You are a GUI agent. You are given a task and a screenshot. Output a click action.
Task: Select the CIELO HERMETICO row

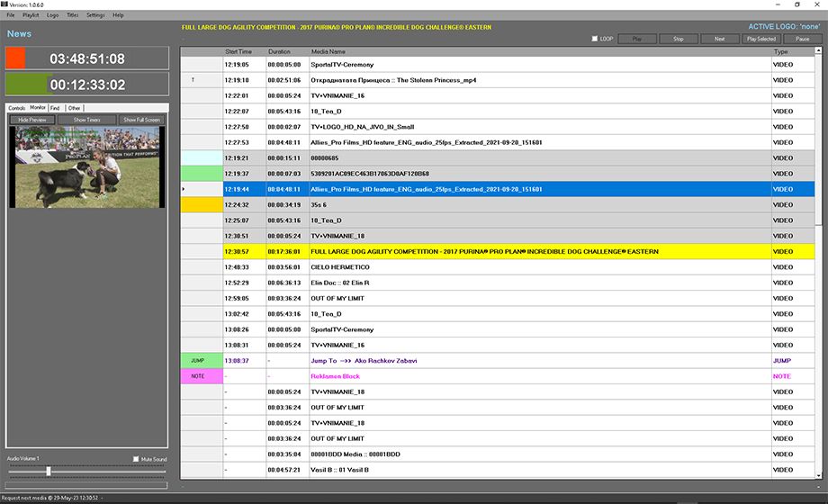click(x=498, y=267)
